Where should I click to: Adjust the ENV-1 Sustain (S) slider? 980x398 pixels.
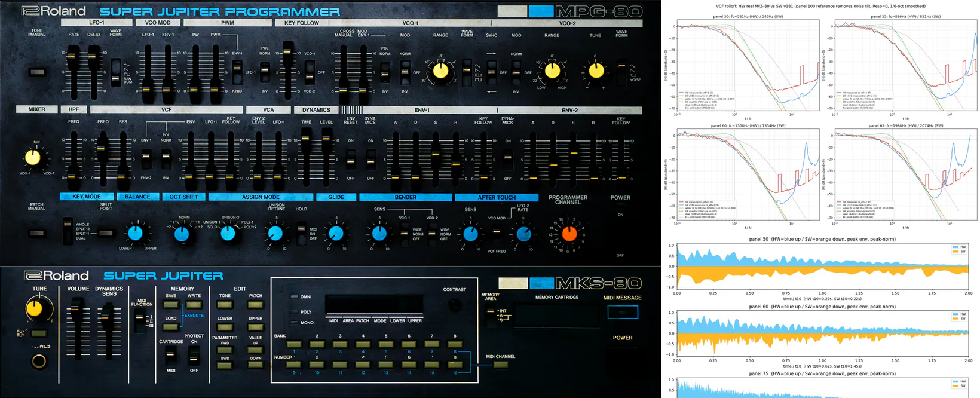click(x=436, y=158)
